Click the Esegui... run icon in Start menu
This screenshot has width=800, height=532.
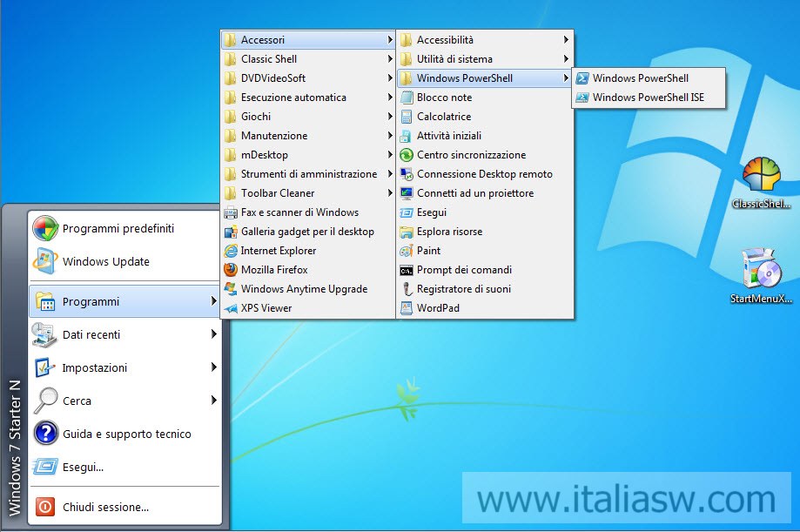[x=45, y=467]
